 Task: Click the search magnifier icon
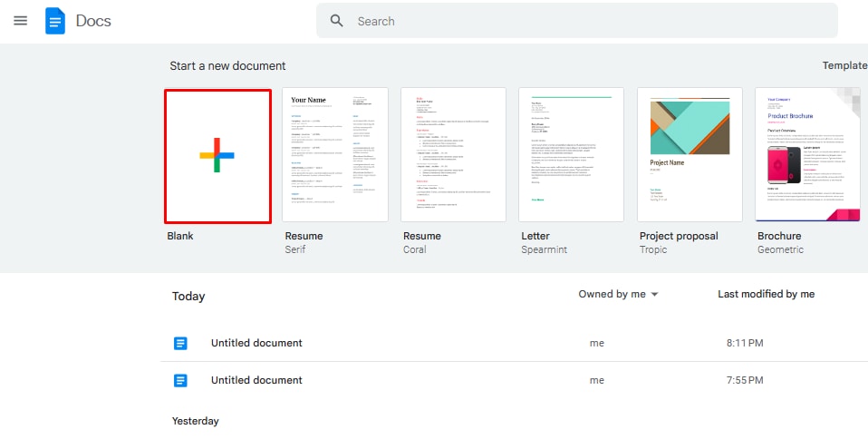(337, 21)
